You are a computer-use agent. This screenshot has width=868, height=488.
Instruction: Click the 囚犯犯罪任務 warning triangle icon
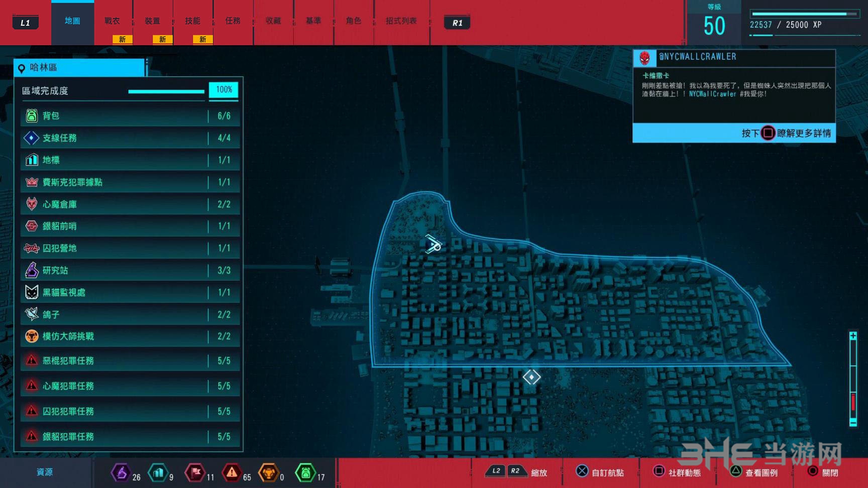32,411
